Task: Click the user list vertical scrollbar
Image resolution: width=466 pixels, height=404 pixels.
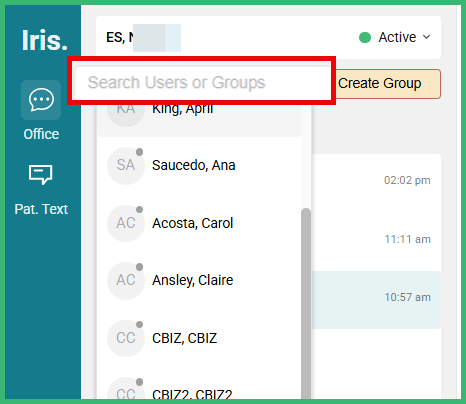Action: coord(306,303)
